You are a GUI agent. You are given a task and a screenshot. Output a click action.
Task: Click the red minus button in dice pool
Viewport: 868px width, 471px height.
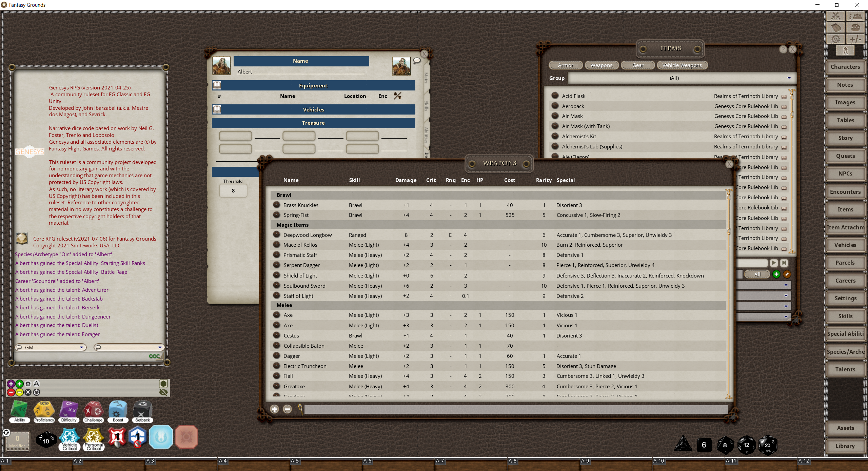tap(11, 392)
